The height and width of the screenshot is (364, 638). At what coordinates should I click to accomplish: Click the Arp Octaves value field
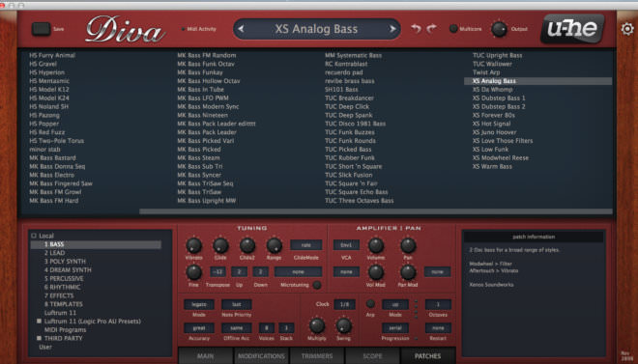point(438,304)
